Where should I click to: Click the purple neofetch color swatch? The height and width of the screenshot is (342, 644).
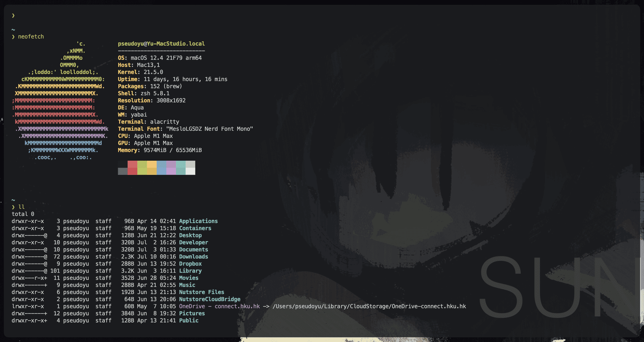point(171,168)
